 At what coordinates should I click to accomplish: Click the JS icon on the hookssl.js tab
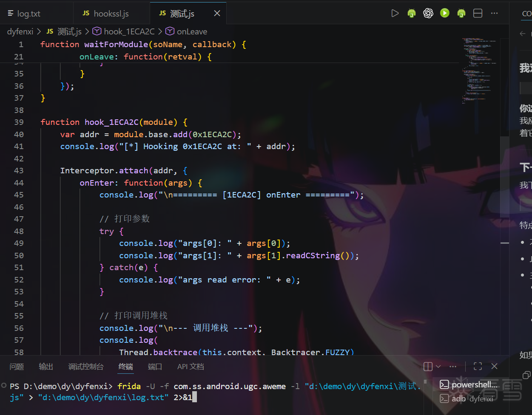coord(86,14)
